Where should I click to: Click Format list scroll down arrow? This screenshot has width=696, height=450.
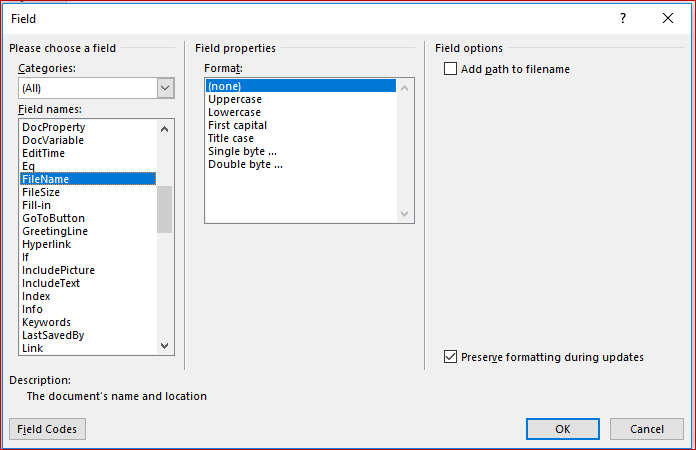[404, 213]
